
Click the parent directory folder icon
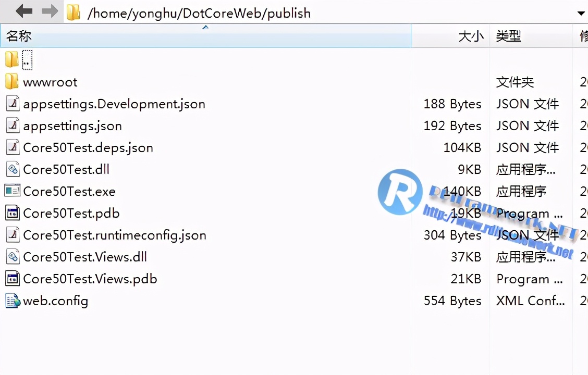click(11, 60)
